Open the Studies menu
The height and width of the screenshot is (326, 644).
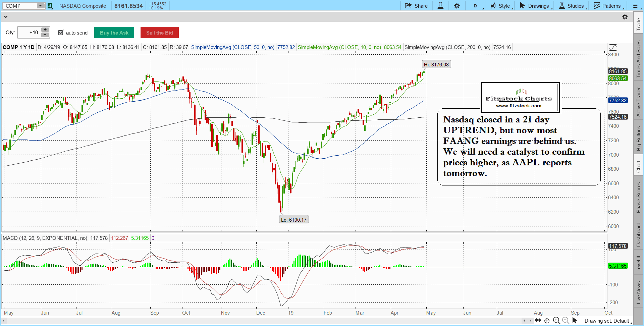(573, 6)
